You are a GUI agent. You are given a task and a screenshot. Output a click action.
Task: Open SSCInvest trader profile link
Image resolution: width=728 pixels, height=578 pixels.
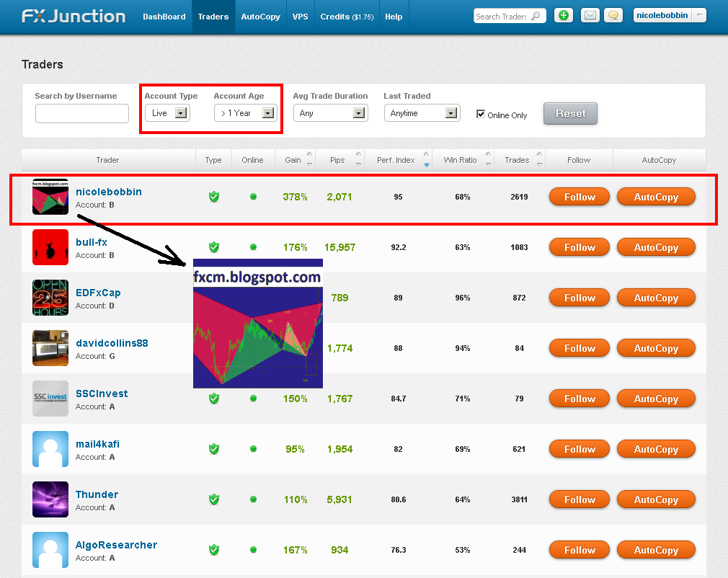102,394
